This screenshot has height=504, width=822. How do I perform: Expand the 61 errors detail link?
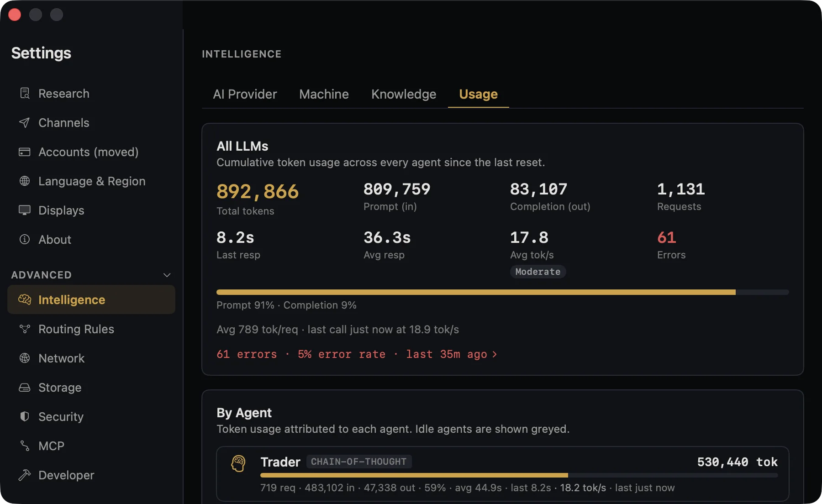click(357, 354)
